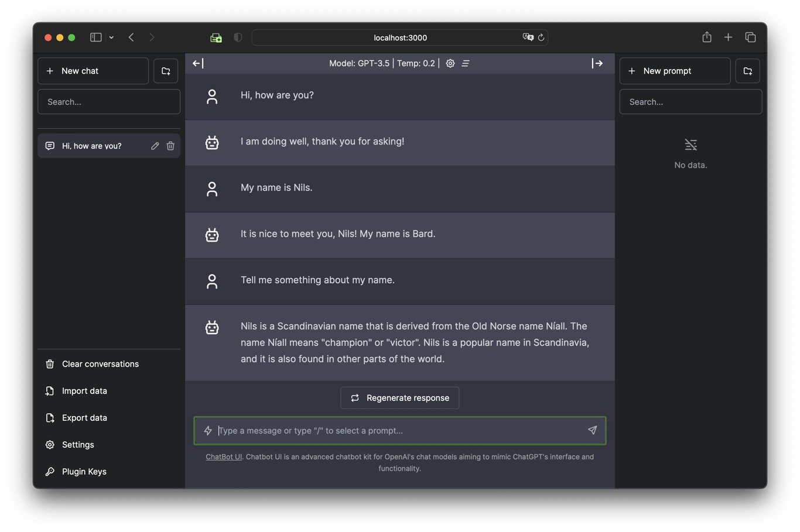800x532 pixels.
Task: Click message 'My name is Nils.'
Action: click(276, 187)
